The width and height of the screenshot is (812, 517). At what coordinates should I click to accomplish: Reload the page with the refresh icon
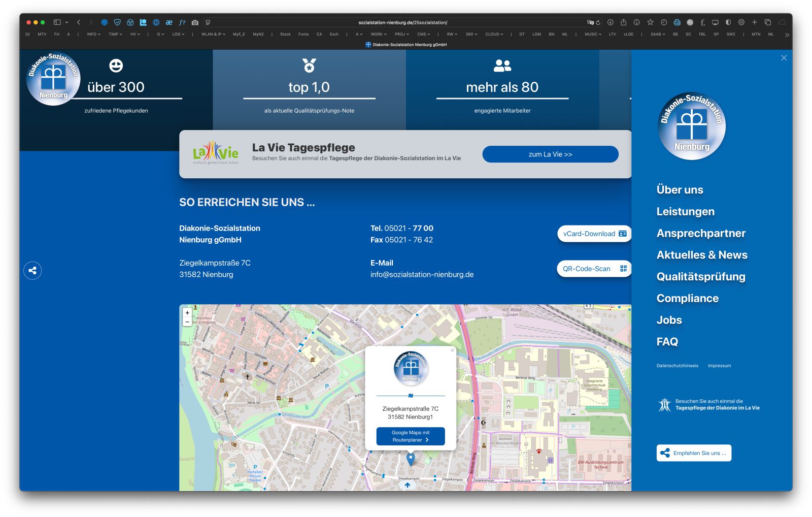598,22
